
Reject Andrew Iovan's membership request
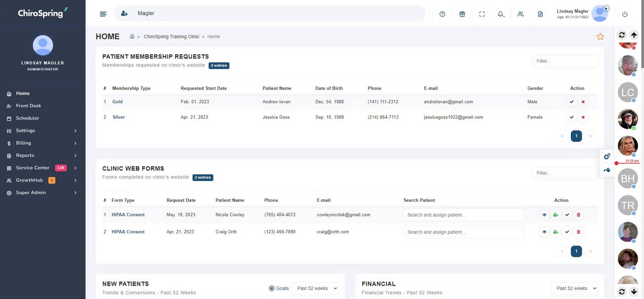pyautogui.click(x=583, y=102)
